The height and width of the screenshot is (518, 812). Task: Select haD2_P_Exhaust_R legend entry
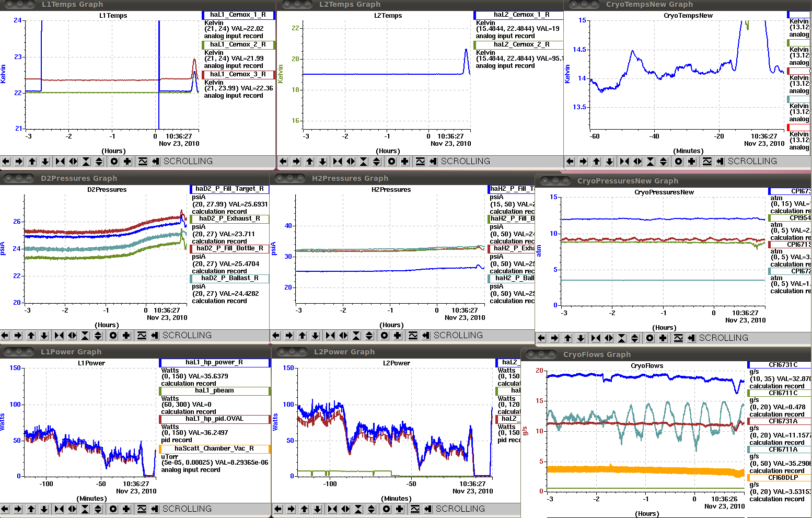point(229,219)
